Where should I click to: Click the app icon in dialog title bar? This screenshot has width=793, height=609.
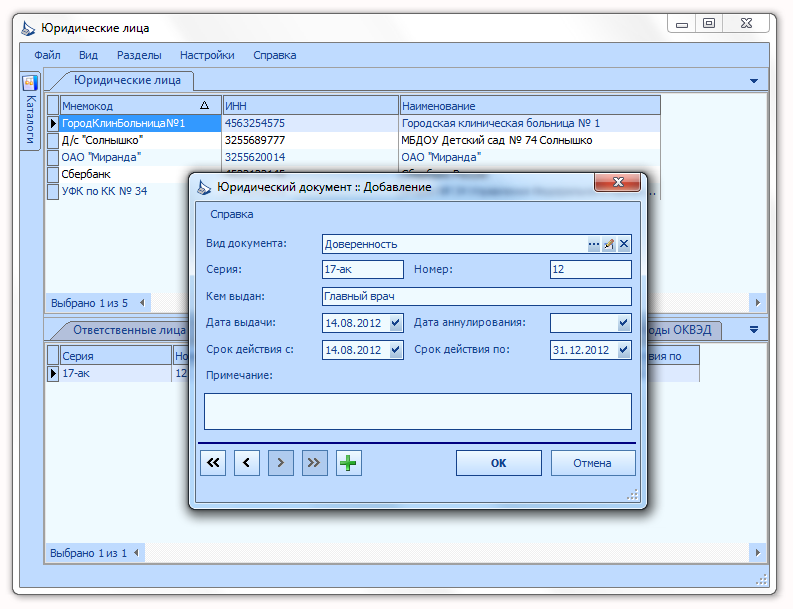tap(204, 188)
